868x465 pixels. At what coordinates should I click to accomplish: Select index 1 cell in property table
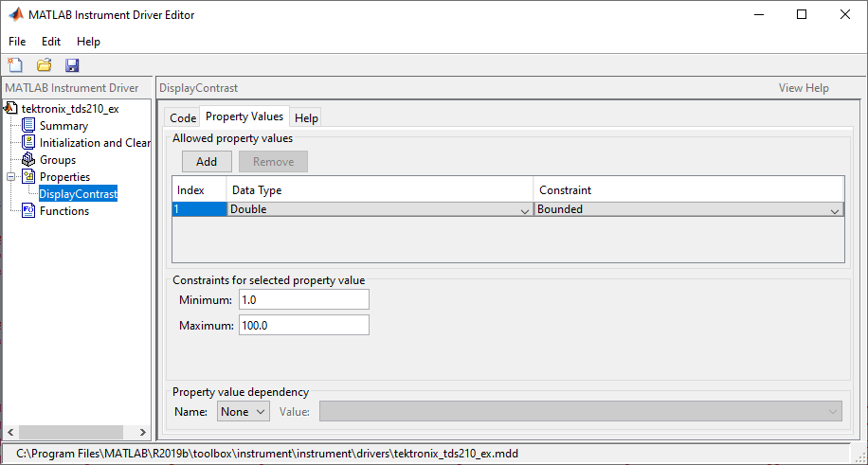[199, 209]
